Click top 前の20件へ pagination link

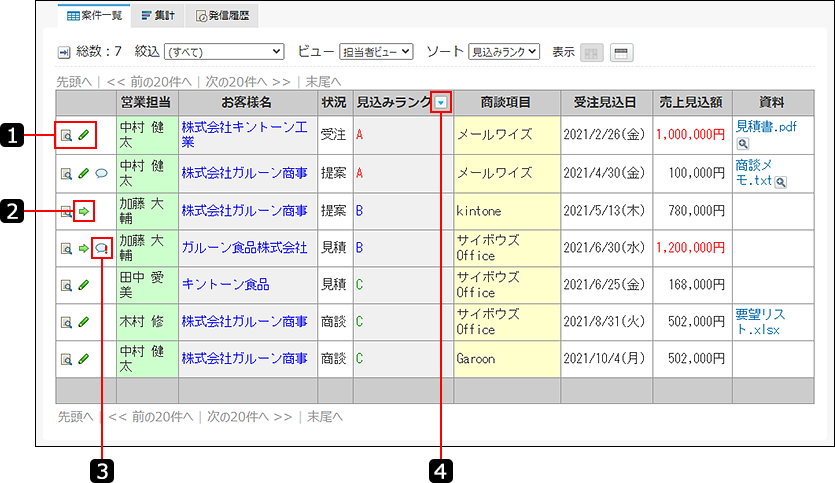click(x=149, y=82)
